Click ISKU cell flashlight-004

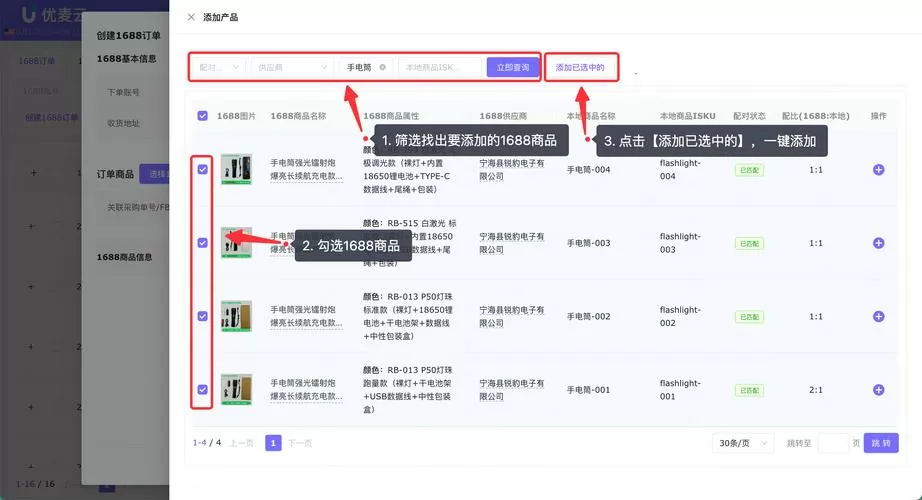pyautogui.click(x=680, y=169)
